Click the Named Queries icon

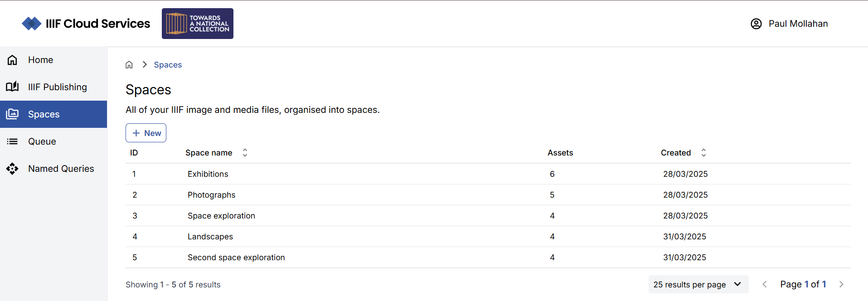pyautogui.click(x=12, y=168)
